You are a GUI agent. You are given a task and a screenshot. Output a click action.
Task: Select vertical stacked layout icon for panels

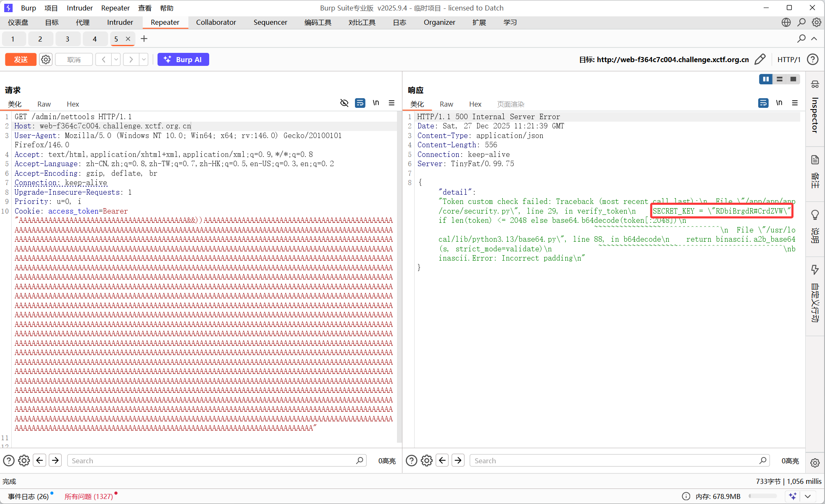point(780,79)
